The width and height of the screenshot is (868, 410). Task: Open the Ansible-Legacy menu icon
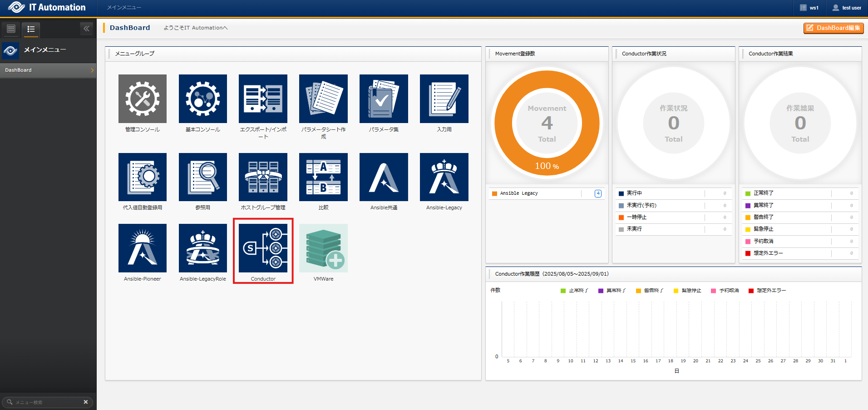[x=444, y=177]
